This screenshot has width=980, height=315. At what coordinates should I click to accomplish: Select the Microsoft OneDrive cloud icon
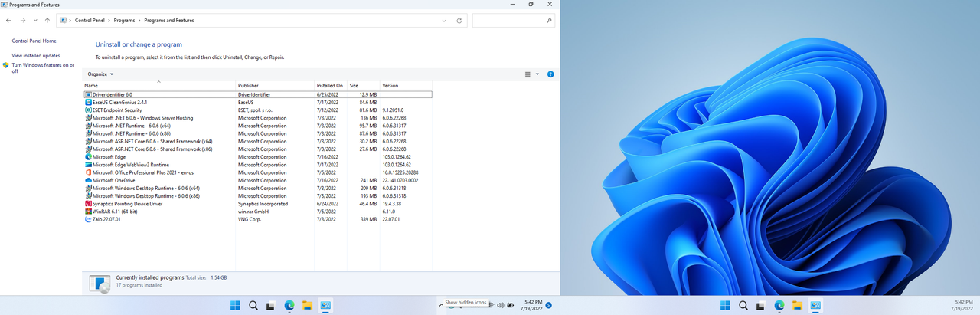coord(88,181)
